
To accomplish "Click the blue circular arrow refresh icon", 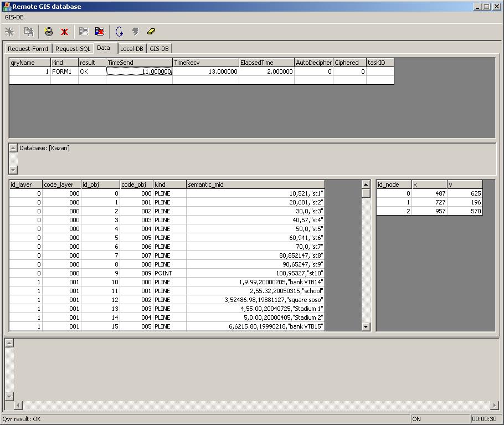I will 119,32.
